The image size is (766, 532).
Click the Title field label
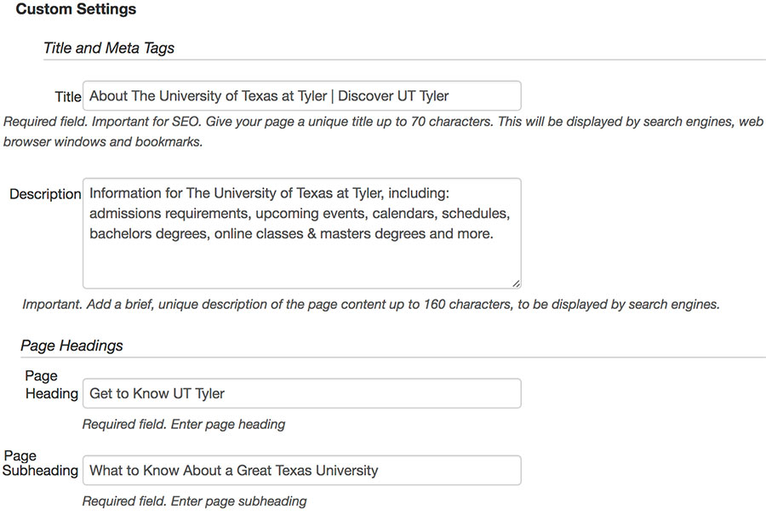click(x=68, y=97)
